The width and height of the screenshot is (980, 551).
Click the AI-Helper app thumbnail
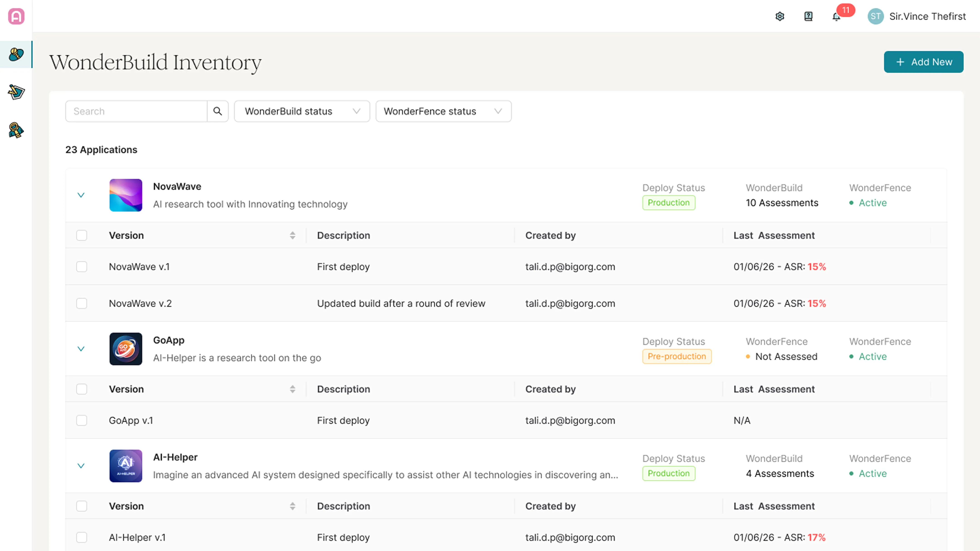pyautogui.click(x=126, y=466)
